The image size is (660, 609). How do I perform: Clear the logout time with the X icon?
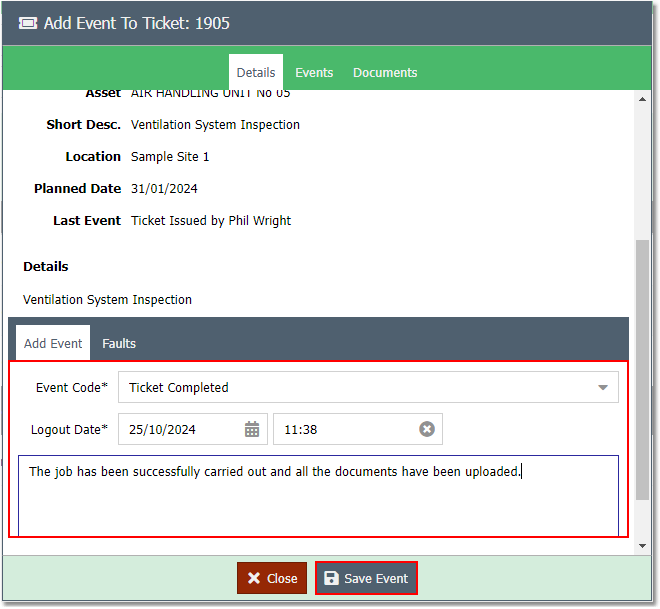tap(427, 429)
